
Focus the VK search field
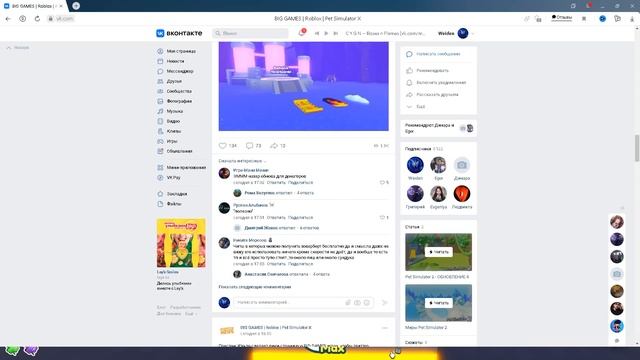pyautogui.click(x=250, y=33)
